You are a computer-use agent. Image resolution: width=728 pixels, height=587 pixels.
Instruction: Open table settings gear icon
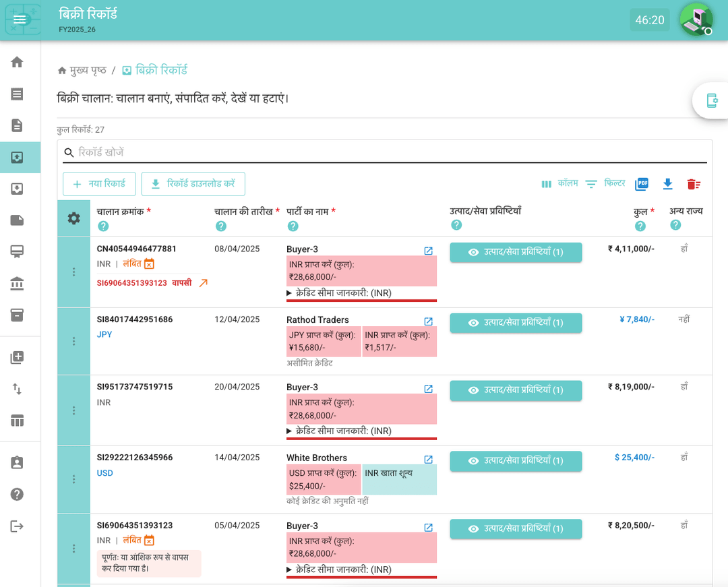tap(73, 218)
